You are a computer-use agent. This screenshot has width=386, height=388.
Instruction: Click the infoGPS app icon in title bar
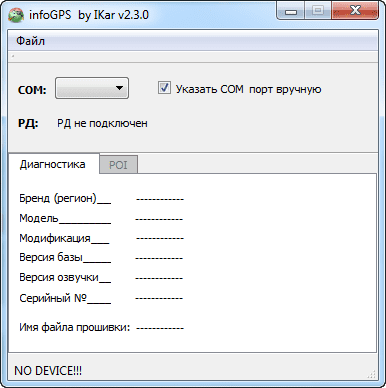pyautogui.click(x=16, y=15)
